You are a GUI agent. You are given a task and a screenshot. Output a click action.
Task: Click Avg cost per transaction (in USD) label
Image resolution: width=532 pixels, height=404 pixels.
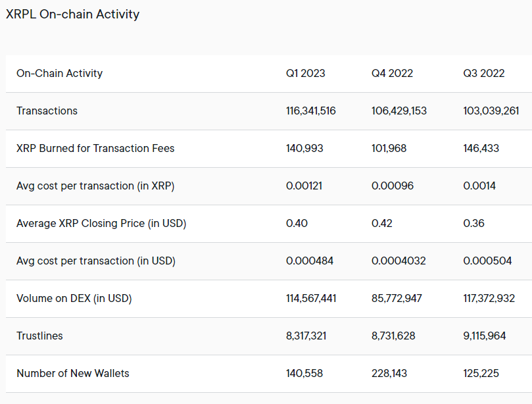pos(95,261)
